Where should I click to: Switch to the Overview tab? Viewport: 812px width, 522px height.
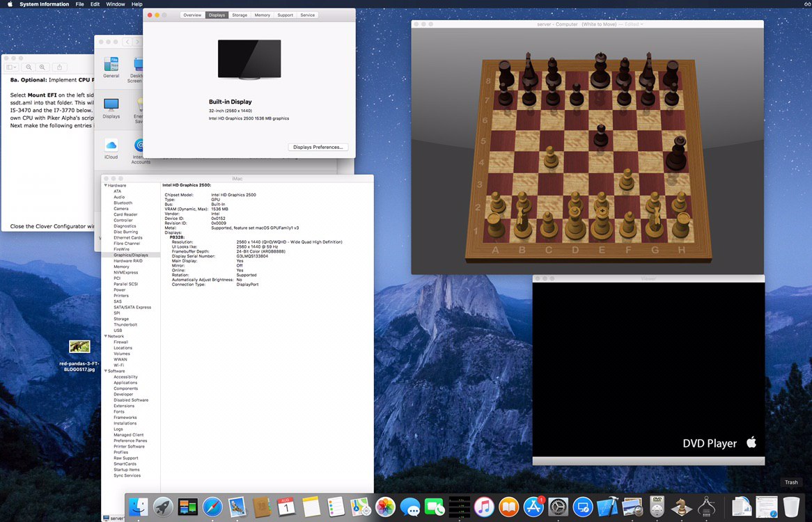point(192,15)
